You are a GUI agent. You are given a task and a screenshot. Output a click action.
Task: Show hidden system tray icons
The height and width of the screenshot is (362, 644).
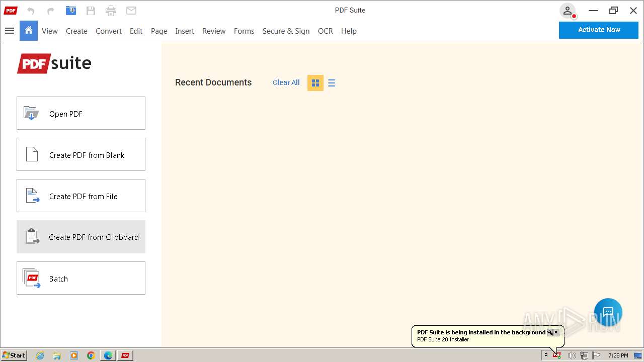(x=546, y=355)
